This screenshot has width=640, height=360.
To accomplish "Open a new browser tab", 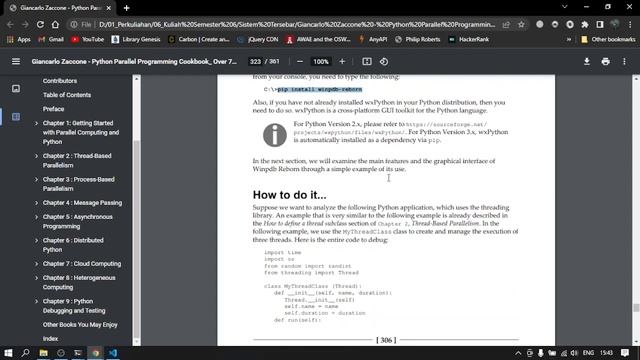I will [x=127, y=8].
